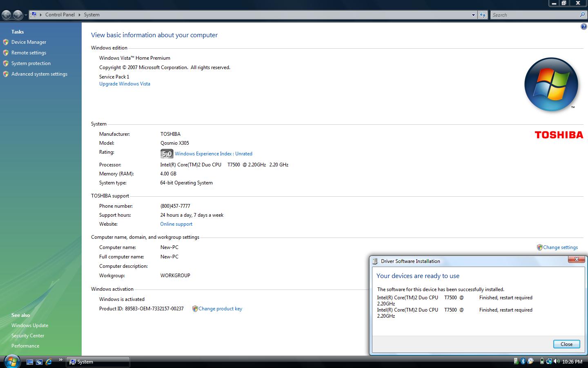Click Safely Remove Hardware tray icon
588x368 pixels.
click(516, 361)
